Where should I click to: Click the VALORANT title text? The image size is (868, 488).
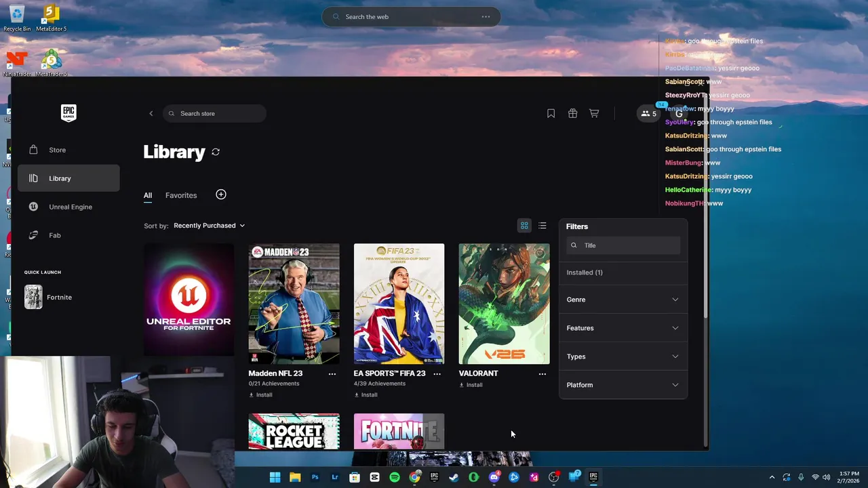[478, 373]
